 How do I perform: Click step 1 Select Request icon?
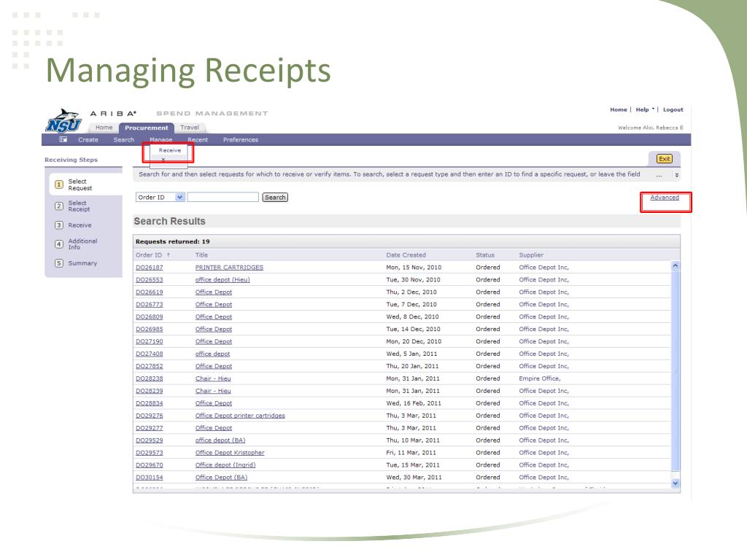(x=59, y=184)
